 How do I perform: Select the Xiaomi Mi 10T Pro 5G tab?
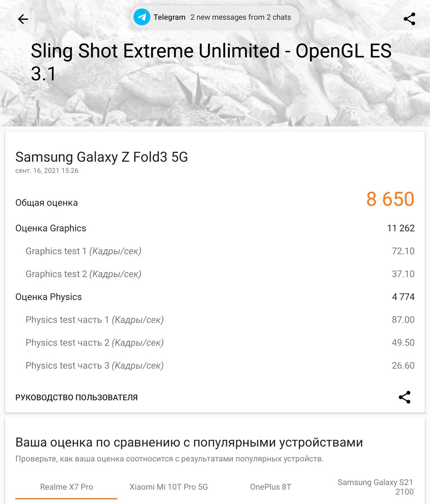coord(169,487)
